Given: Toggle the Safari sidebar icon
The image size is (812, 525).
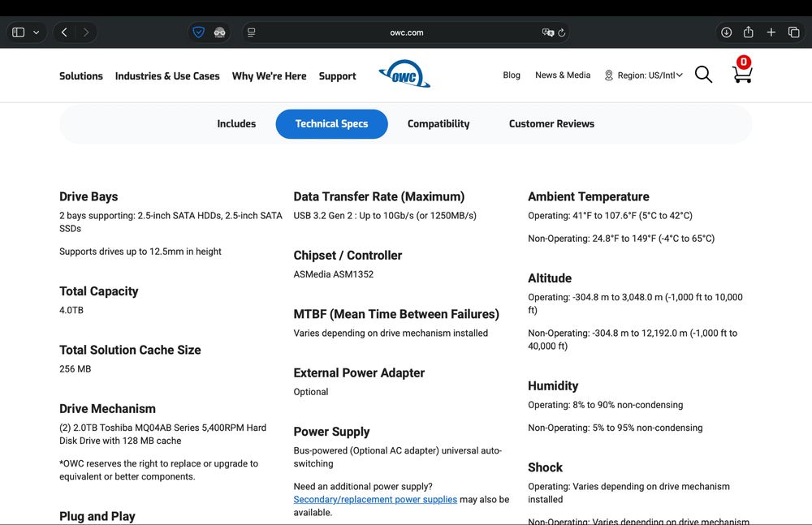Looking at the screenshot, I should click(x=18, y=32).
